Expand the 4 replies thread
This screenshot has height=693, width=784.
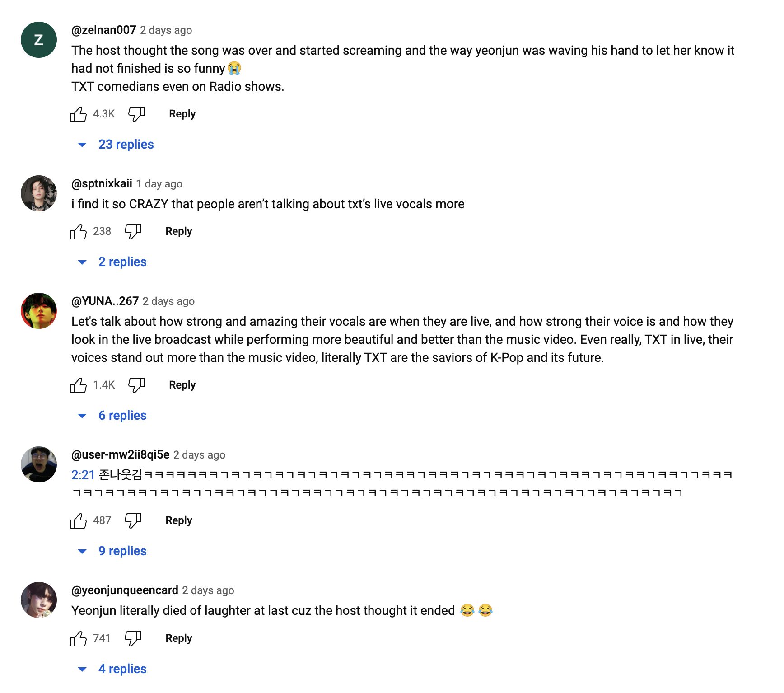pos(122,669)
